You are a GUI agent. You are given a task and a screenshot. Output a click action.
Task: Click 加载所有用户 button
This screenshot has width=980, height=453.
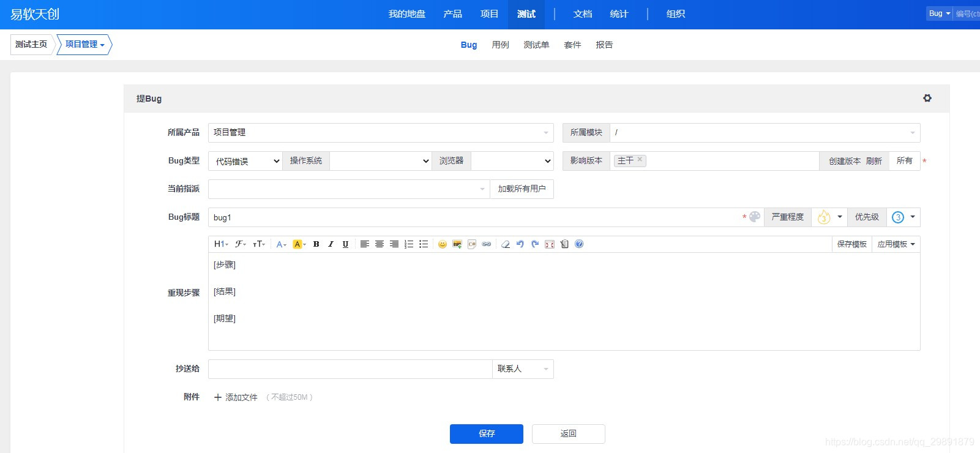[x=522, y=189]
